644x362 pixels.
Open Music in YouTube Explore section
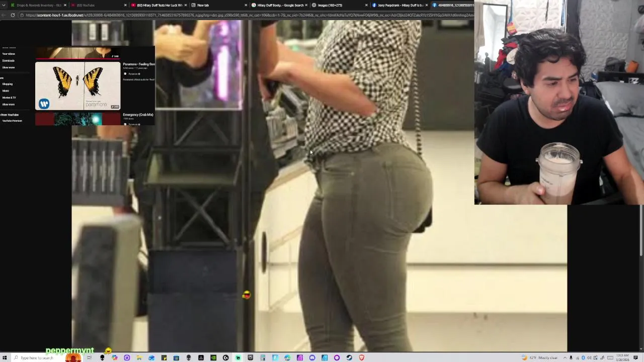(x=6, y=90)
